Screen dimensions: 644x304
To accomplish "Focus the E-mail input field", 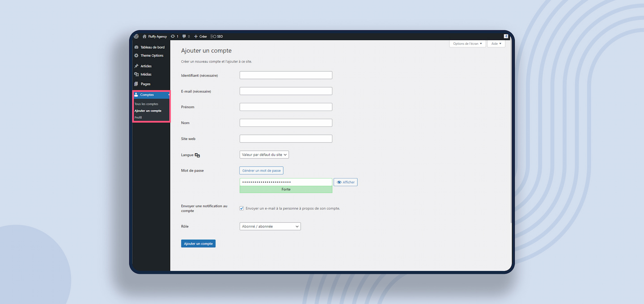I will point(286,91).
